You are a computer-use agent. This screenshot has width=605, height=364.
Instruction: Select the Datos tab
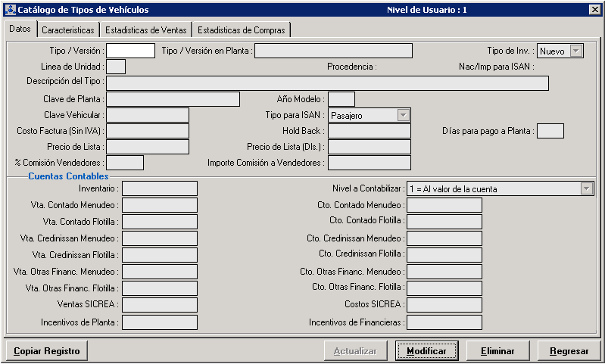pyautogui.click(x=20, y=29)
